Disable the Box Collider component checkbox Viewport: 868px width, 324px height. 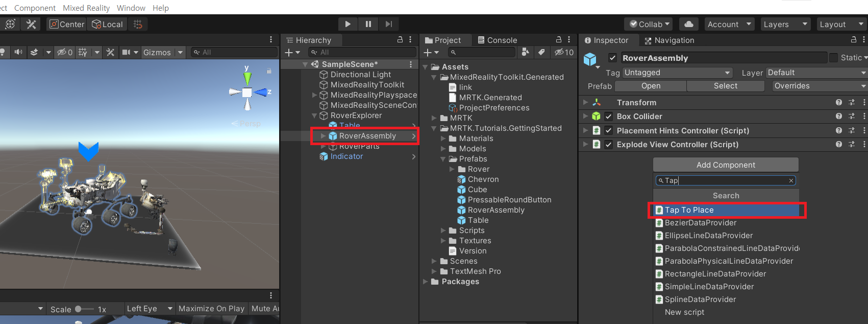point(608,116)
